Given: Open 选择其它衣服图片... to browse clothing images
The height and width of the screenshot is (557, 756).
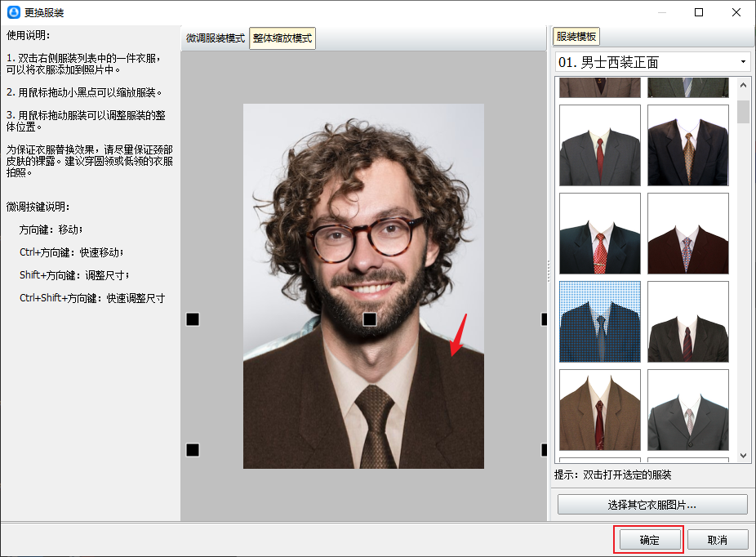Looking at the screenshot, I should [651, 505].
